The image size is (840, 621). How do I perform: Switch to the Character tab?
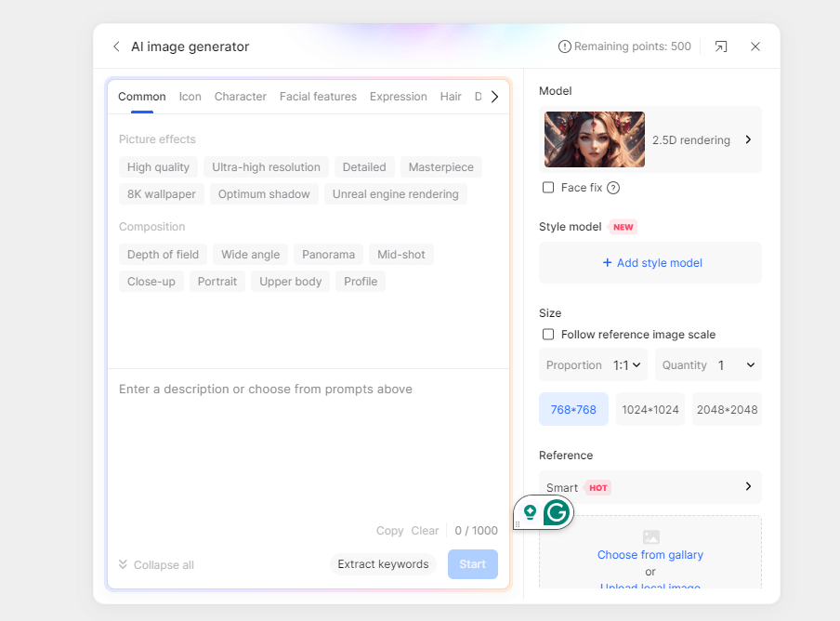click(241, 97)
